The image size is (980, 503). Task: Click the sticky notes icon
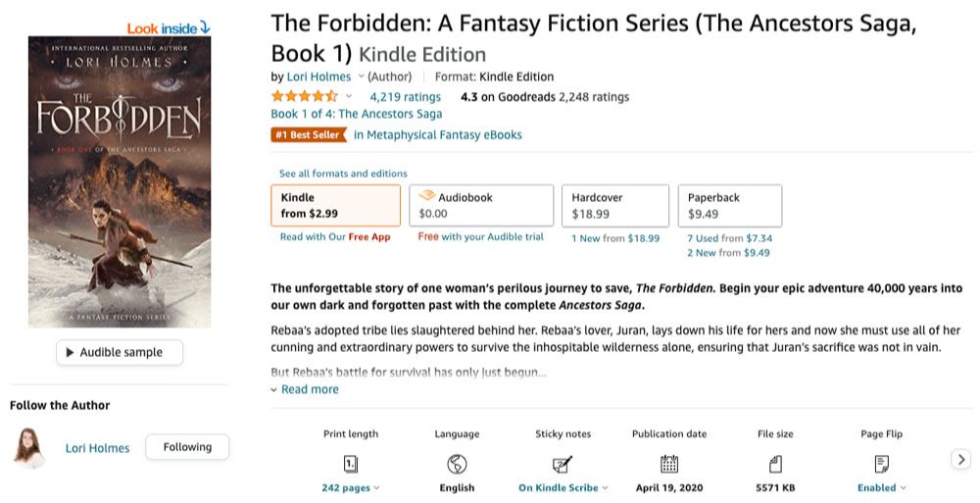[x=563, y=464]
